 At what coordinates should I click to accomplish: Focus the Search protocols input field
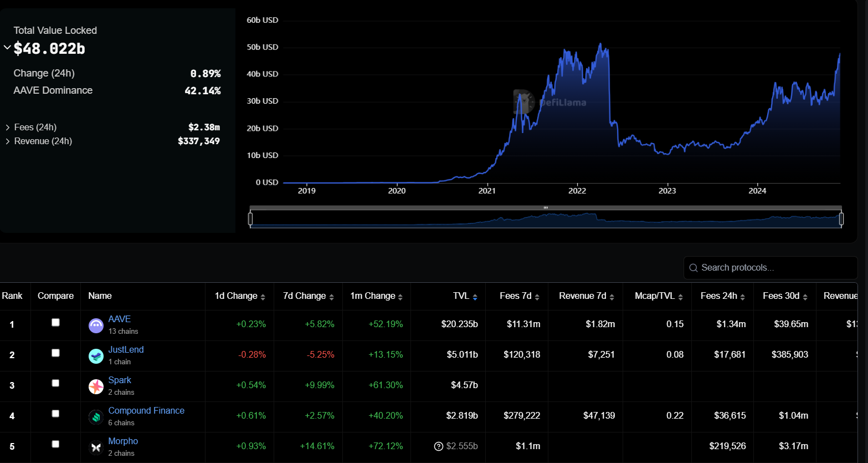(x=771, y=268)
